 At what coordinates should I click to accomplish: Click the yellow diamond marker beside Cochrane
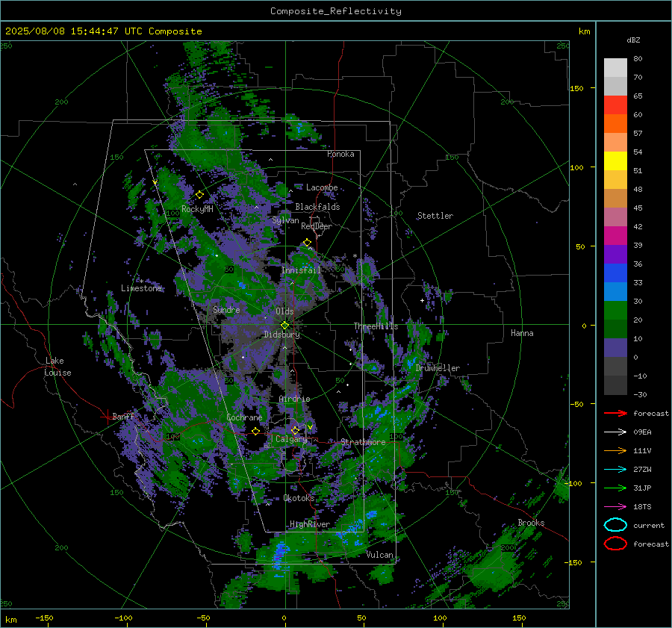(x=256, y=431)
